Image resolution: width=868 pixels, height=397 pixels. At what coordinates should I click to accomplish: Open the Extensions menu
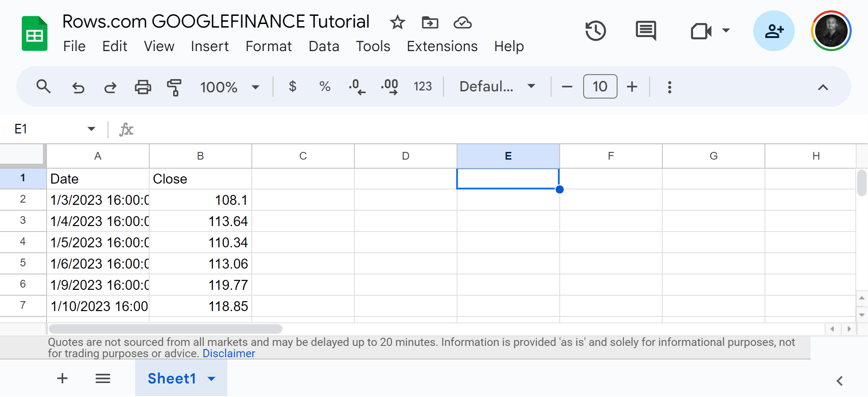coord(442,46)
